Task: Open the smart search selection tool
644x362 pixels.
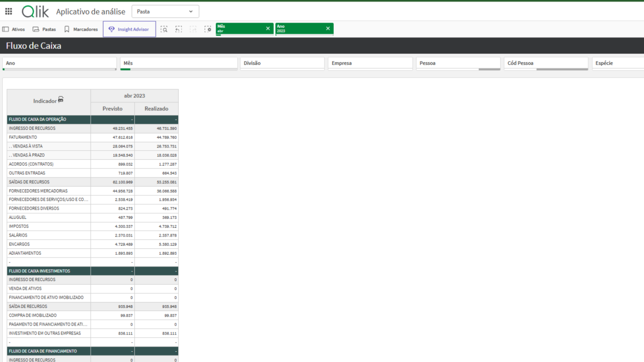Action: (x=164, y=29)
